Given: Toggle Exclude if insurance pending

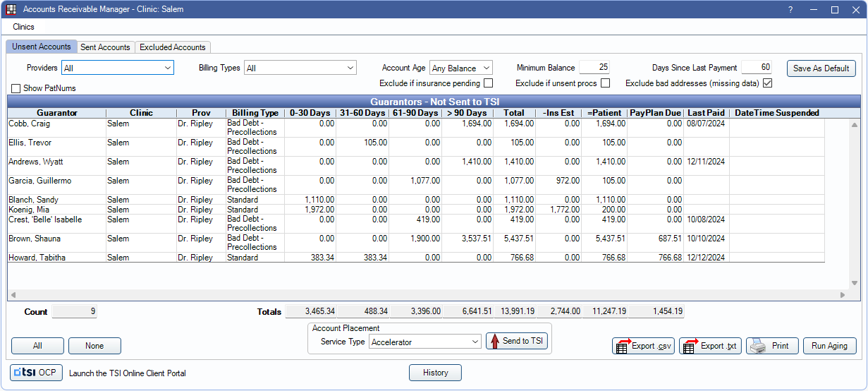Looking at the screenshot, I should click(x=488, y=83).
